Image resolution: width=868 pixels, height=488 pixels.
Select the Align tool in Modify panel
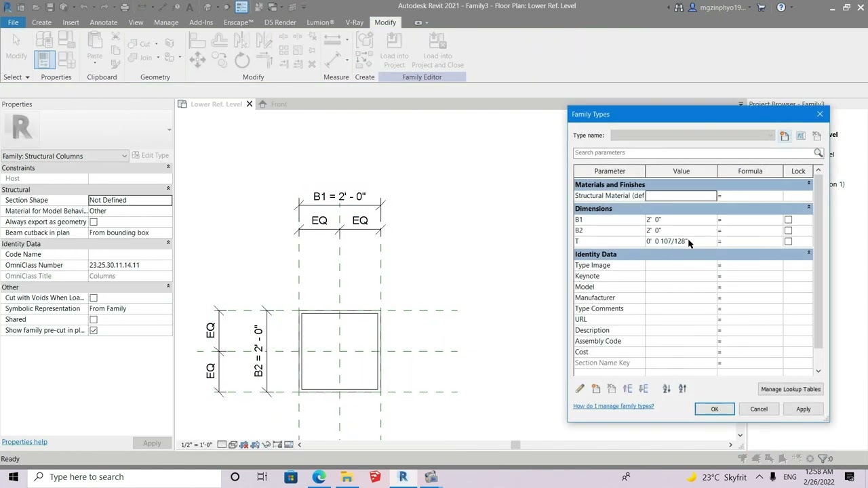(x=197, y=41)
